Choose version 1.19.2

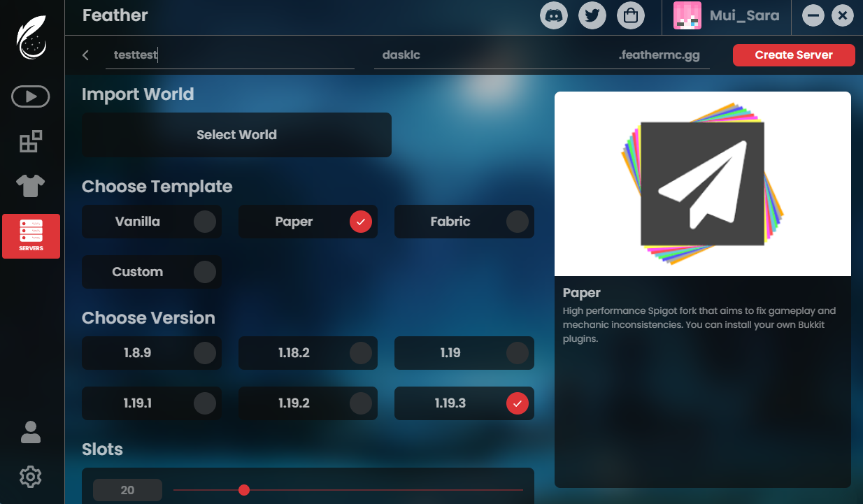tap(308, 403)
